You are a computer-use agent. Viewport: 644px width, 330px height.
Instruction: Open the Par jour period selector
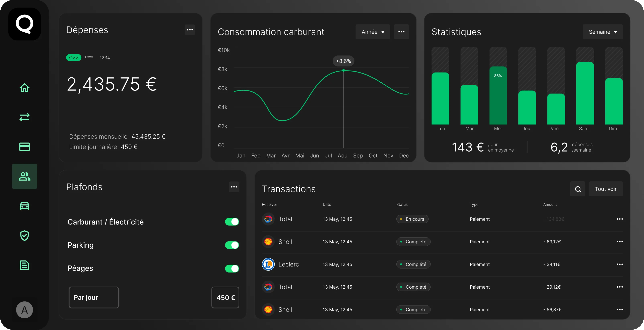[x=94, y=297]
